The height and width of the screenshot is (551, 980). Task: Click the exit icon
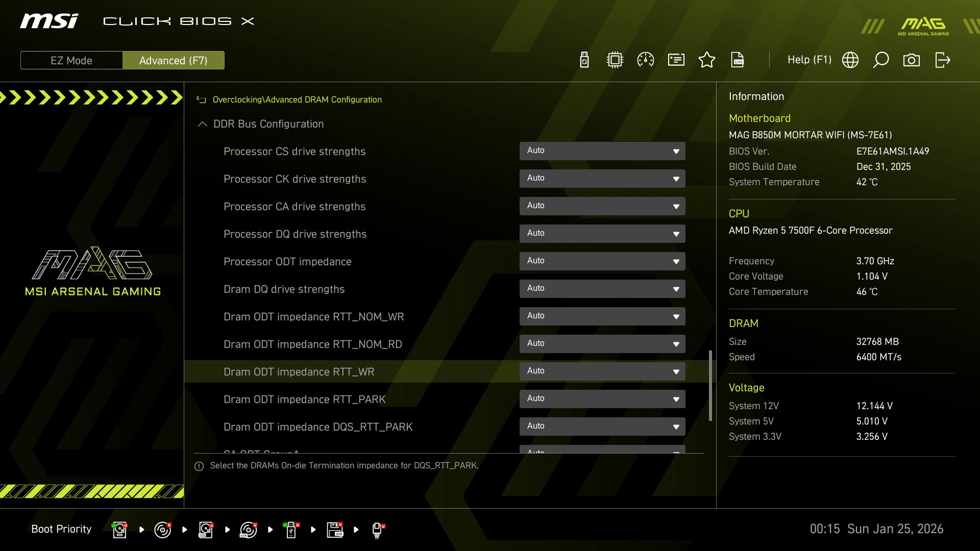click(x=943, y=60)
